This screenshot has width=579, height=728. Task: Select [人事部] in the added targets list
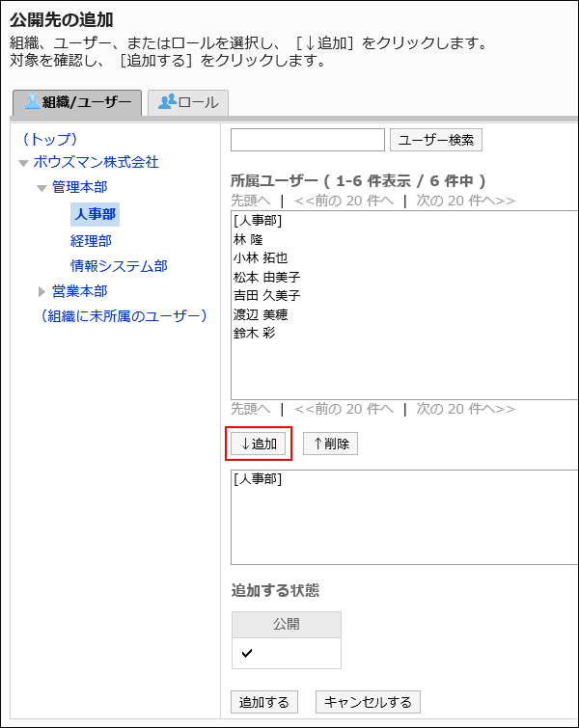tap(258, 478)
